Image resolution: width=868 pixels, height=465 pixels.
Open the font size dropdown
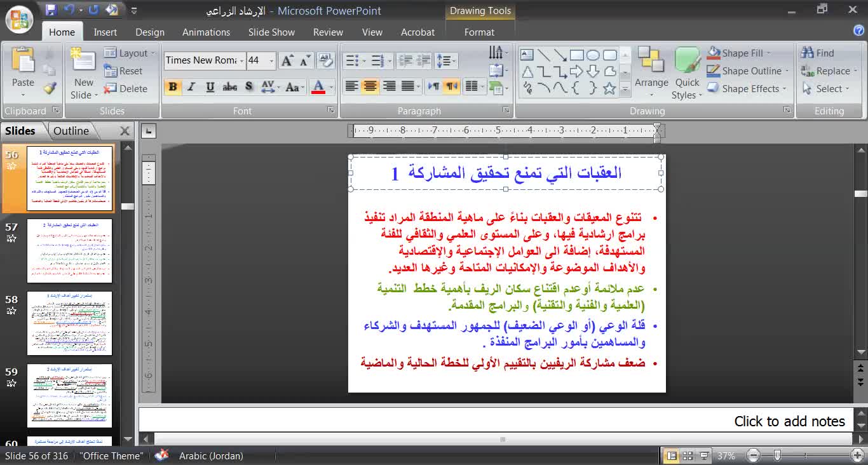click(x=272, y=60)
